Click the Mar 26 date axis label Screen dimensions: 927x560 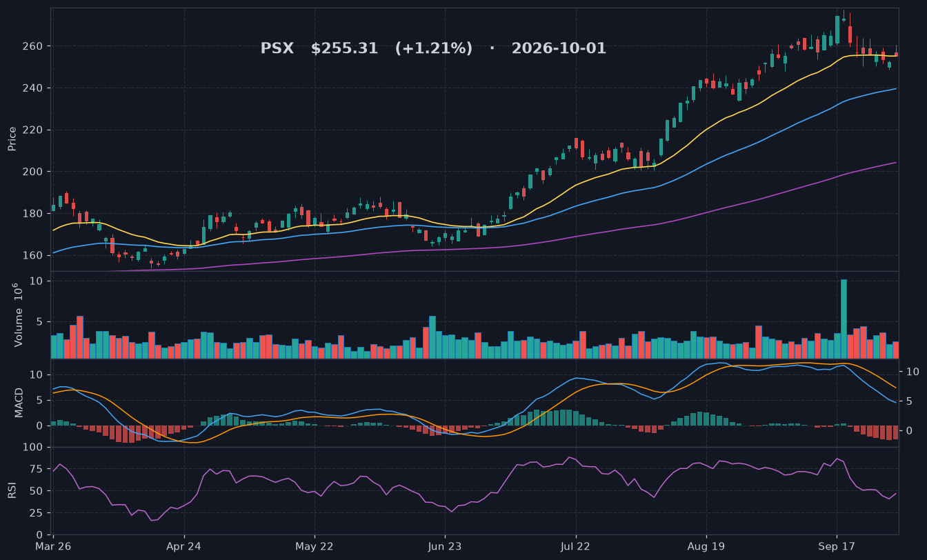pyautogui.click(x=54, y=546)
